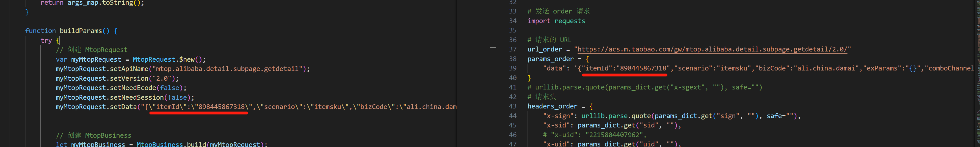Click the setNeedSession method call

(137, 97)
